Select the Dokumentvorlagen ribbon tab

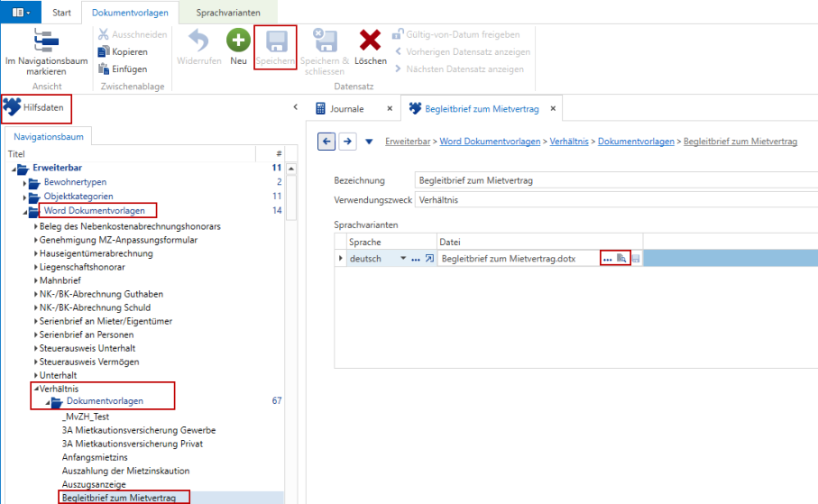click(130, 13)
